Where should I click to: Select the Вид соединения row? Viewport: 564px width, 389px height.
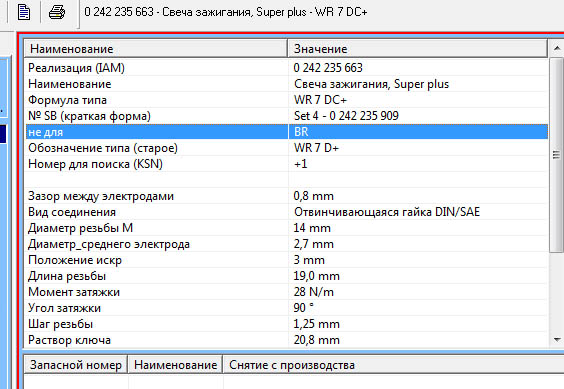(x=287, y=212)
